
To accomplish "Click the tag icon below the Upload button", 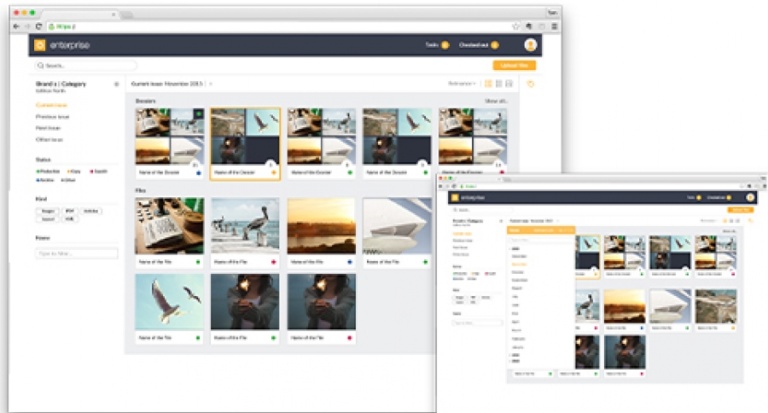I will coord(530,84).
